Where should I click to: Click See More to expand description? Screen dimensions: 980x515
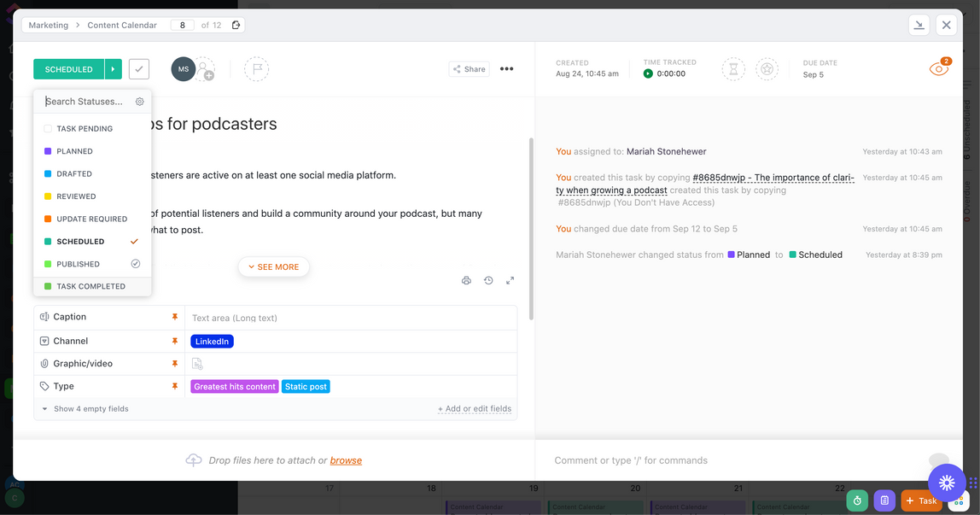pyautogui.click(x=274, y=267)
